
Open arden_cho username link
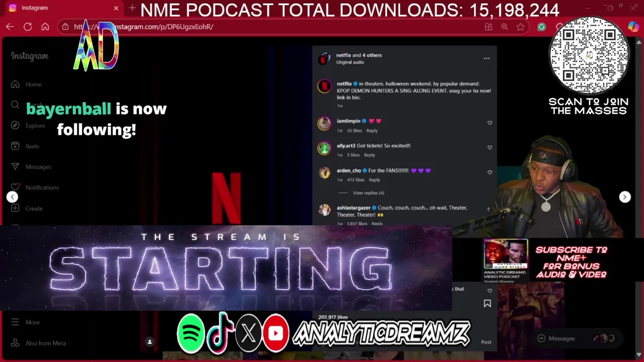point(349,171)
